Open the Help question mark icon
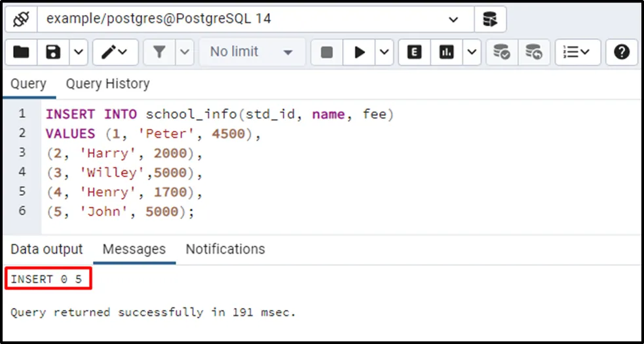Screen dimensions: 644x344 coord(622,52)
